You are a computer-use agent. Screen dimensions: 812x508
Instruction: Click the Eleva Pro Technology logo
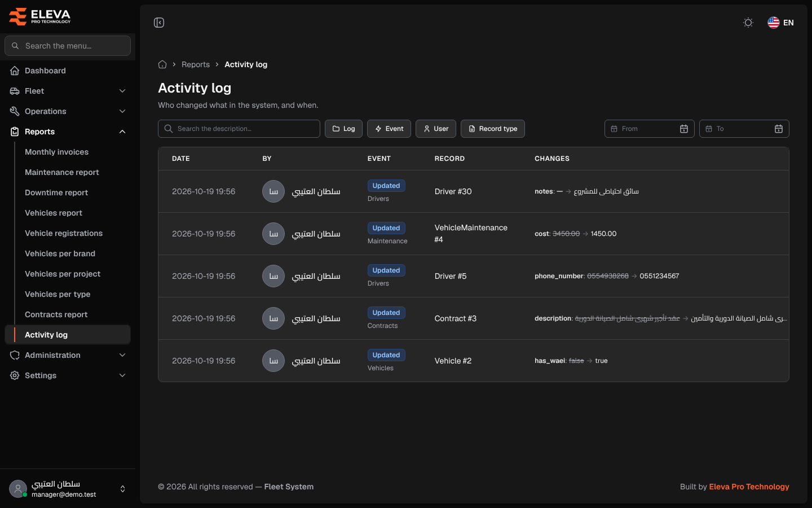(x=40, y=16)
